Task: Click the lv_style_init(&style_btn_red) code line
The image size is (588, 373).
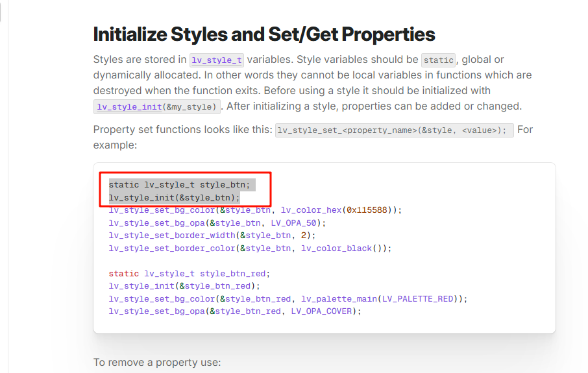Action: coord(184,286)
